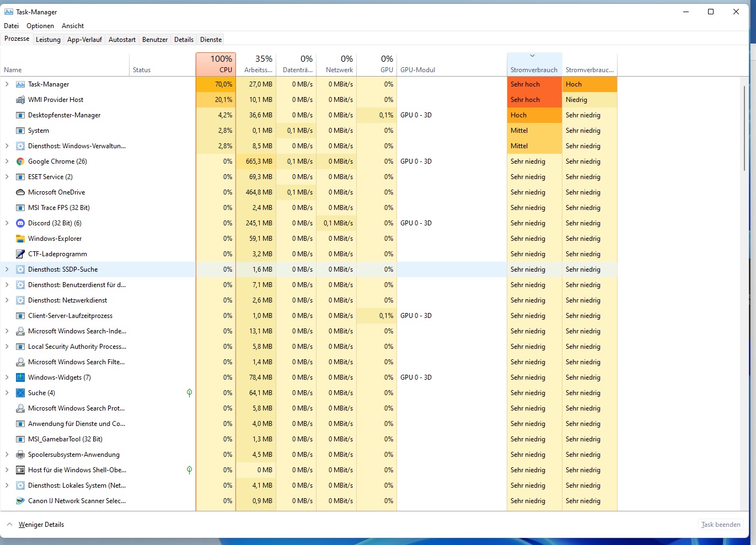
Task: Click the CTF-Ladeprogramm pencil icon
Action: click(20, 253)
